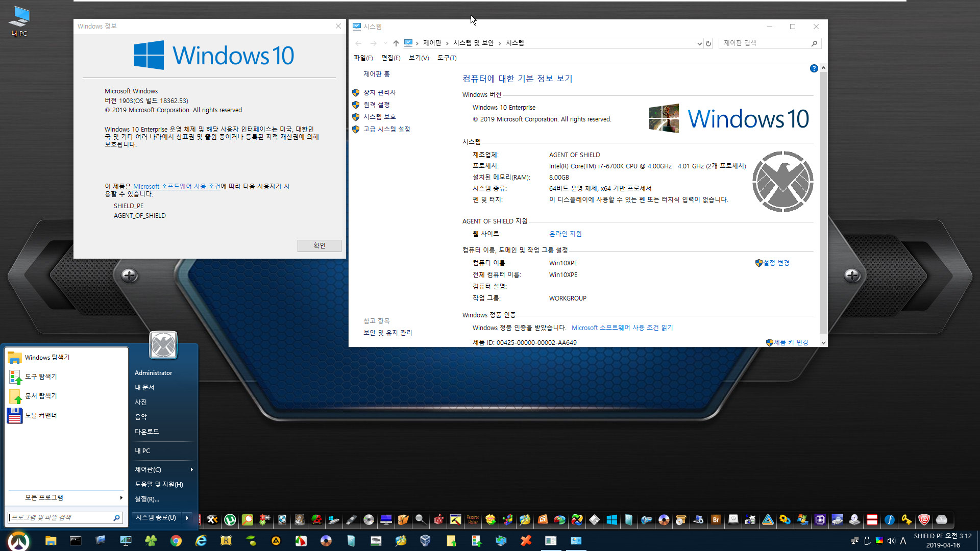Open the 편집(E) menu
The image size is (980, 551).
tap(391, 58)
